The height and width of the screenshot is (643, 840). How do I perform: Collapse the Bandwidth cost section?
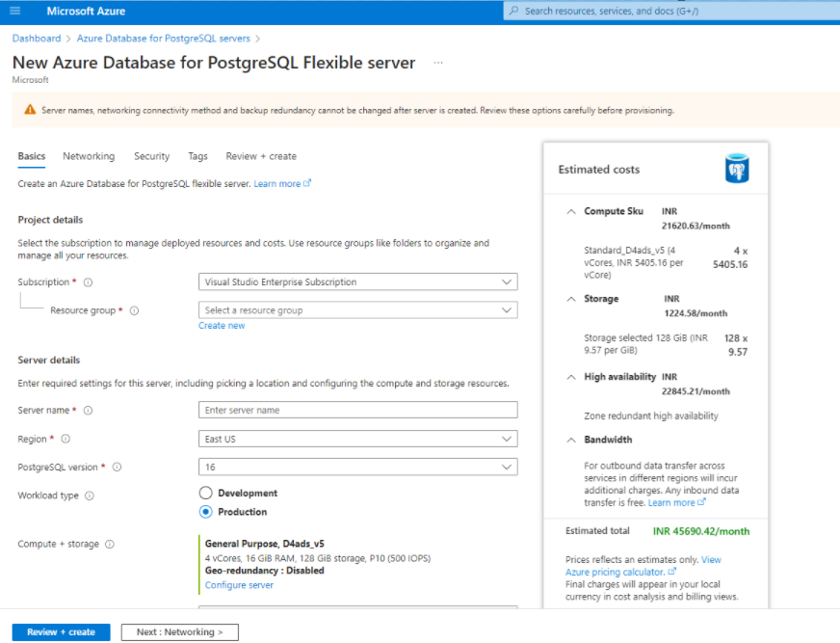[571, 440]
